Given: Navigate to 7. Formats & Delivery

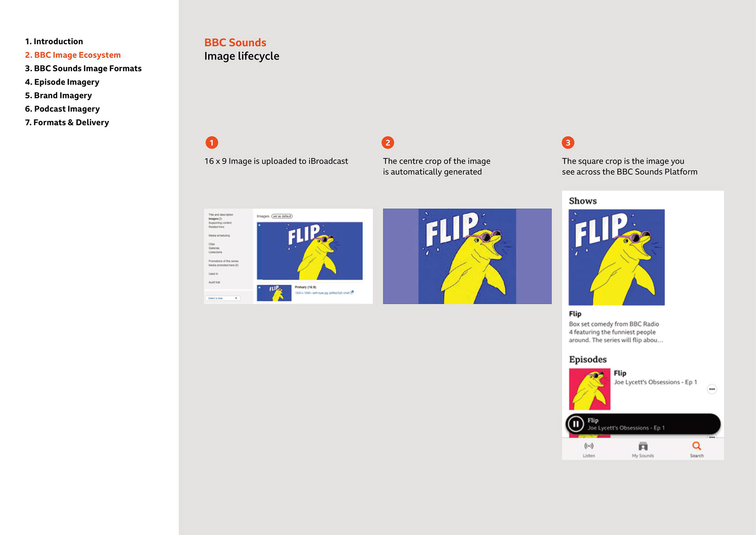Looking at the screenshot, I should [x=67, y=123].
